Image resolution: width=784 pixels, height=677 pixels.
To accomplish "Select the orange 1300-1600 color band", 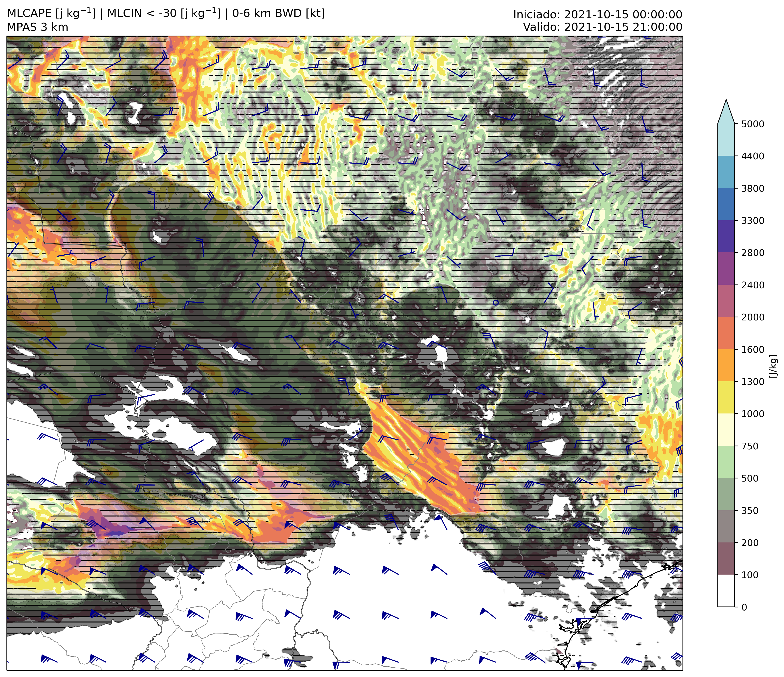I will (x=726, y=365).
